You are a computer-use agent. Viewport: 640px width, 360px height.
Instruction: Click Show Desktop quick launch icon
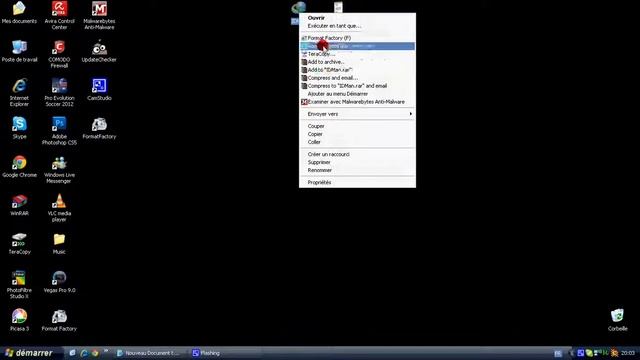[73, 353]
